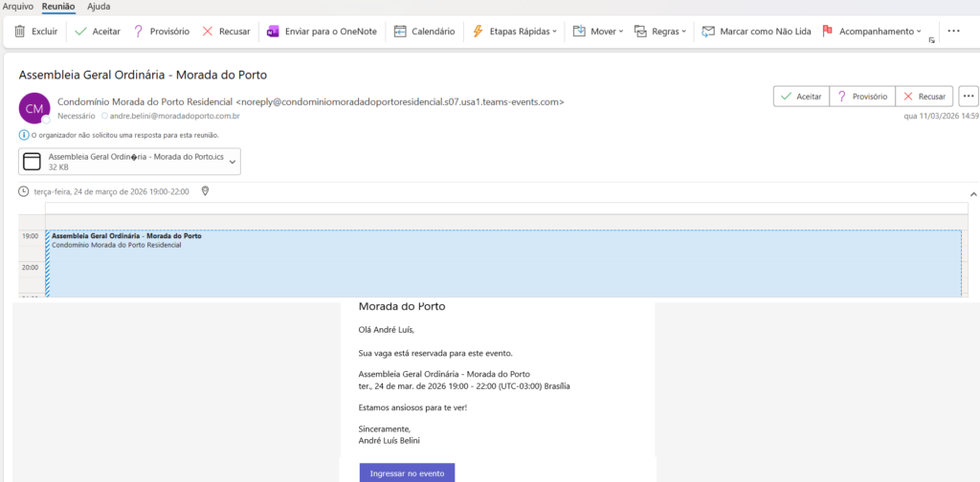The image size is (980, 482).
Task: Mark message as Não Lida
Action: pos(756,31)
